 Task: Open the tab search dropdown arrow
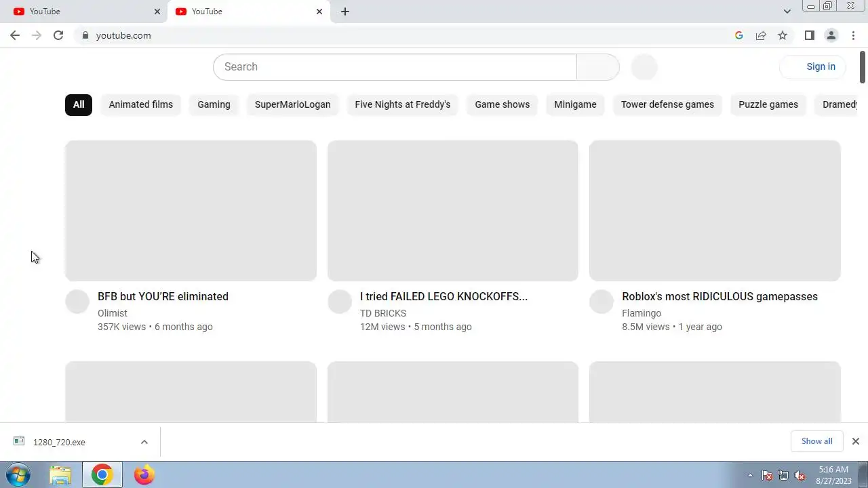(x=787, y=12)
